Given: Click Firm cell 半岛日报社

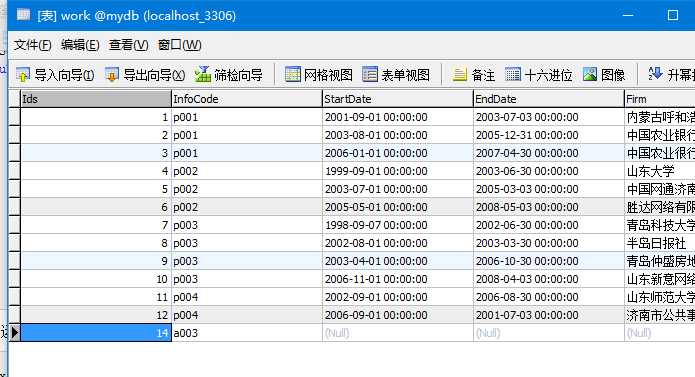Looking at the screenshot, I should click(x=660, y=243).
